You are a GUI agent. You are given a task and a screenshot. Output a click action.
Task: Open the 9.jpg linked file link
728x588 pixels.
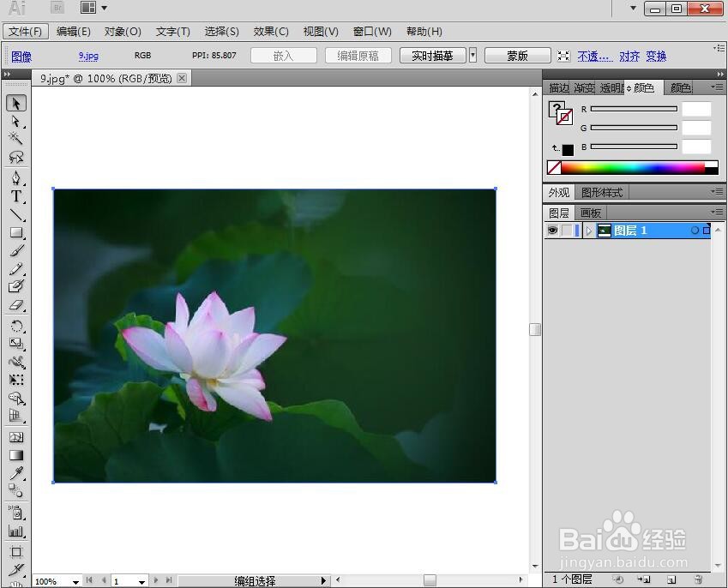click(88, 56)
